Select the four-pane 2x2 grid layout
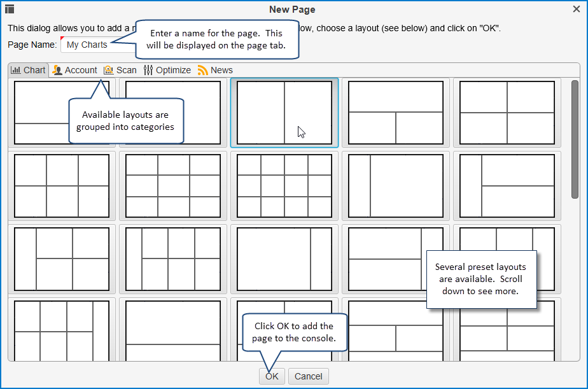Viewport: 588px width, 389px height. (507, 113)
